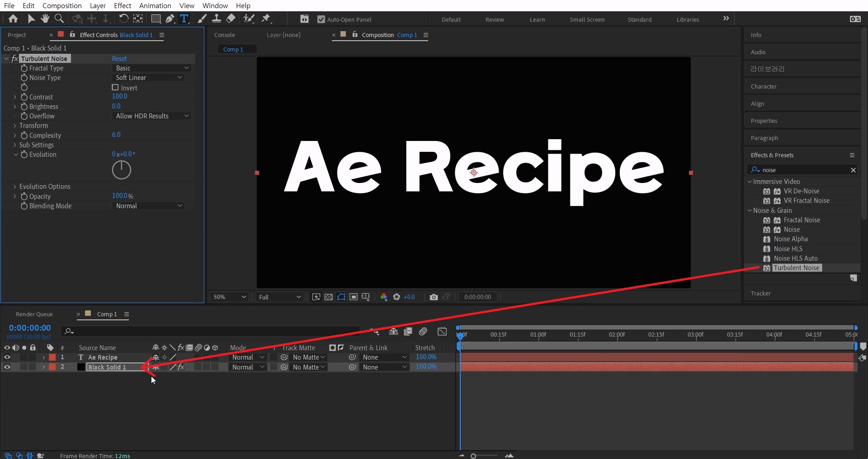Click the Complexity value 6.0
The height and width of the screenshot is (459, 868).
116,135
